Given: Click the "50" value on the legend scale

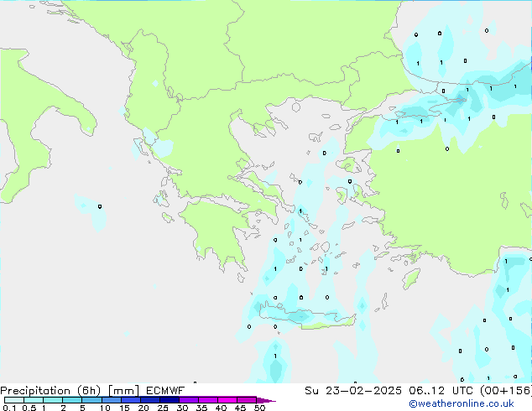Looking at the screenshot, I should pos(259,408).
